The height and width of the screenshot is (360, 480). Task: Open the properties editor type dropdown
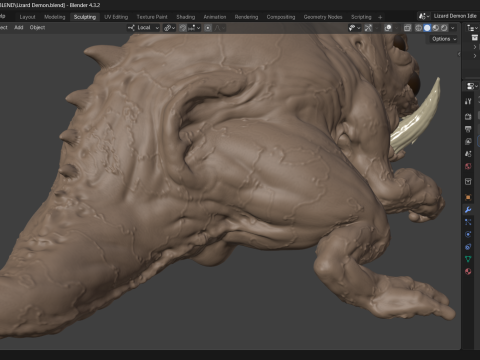point(472,86)
